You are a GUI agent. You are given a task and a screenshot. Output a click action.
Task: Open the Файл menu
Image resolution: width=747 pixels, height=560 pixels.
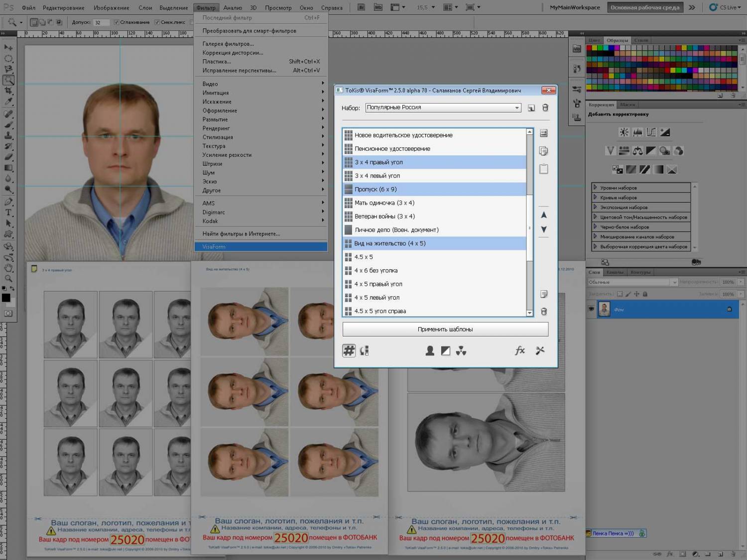[x=28, y=7]
